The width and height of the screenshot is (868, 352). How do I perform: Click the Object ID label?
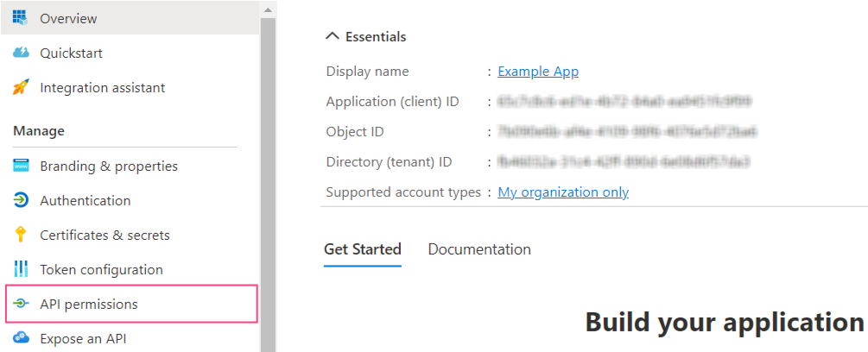point(355,132)
